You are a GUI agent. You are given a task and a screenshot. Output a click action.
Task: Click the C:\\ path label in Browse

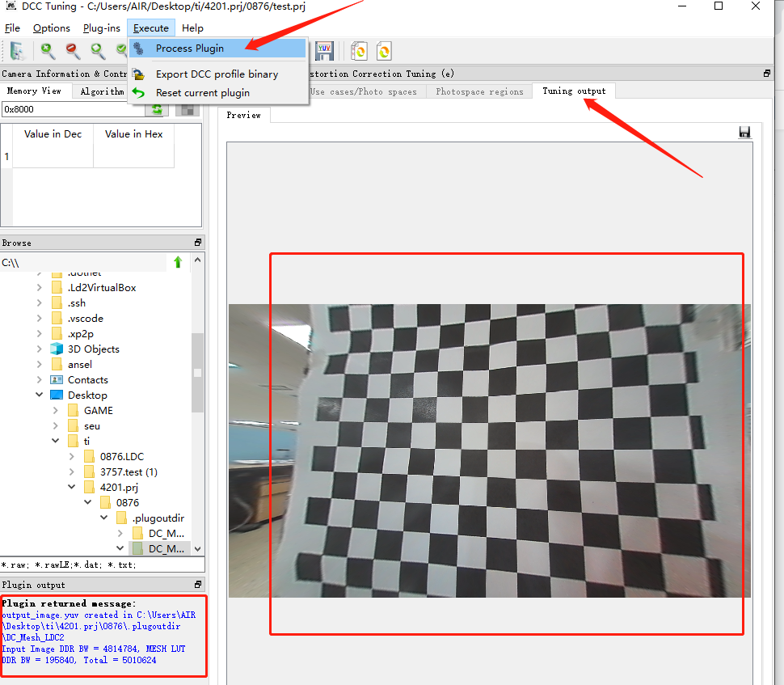(11, 263)
